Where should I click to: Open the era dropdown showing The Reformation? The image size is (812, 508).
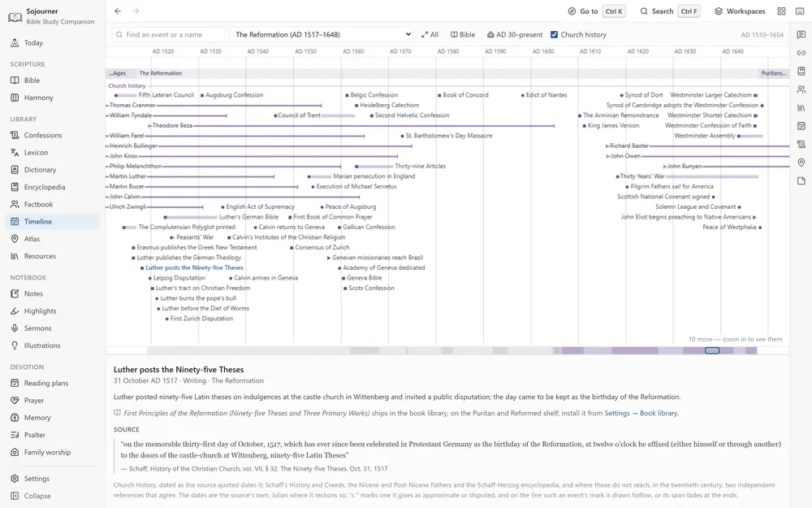tap(321, 35)
